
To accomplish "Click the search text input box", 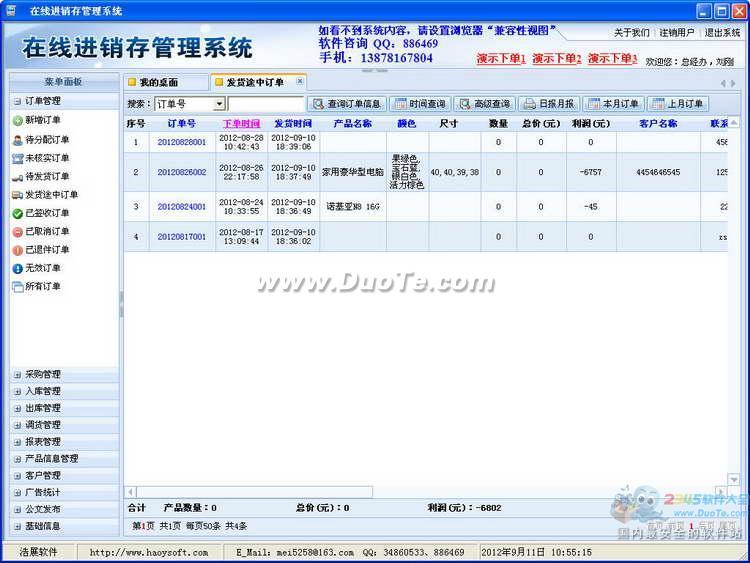I will (x=266, y=104).
